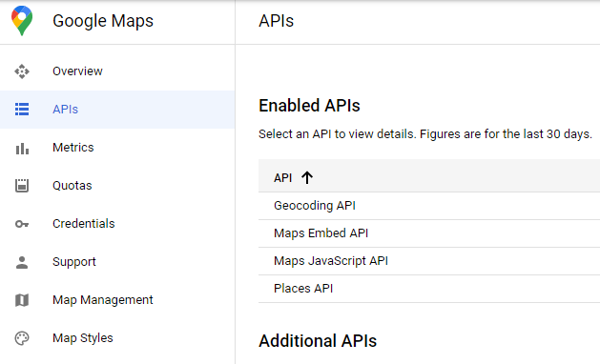
Task: Go to the Metrics section
Action: click(x=73, y=148)
